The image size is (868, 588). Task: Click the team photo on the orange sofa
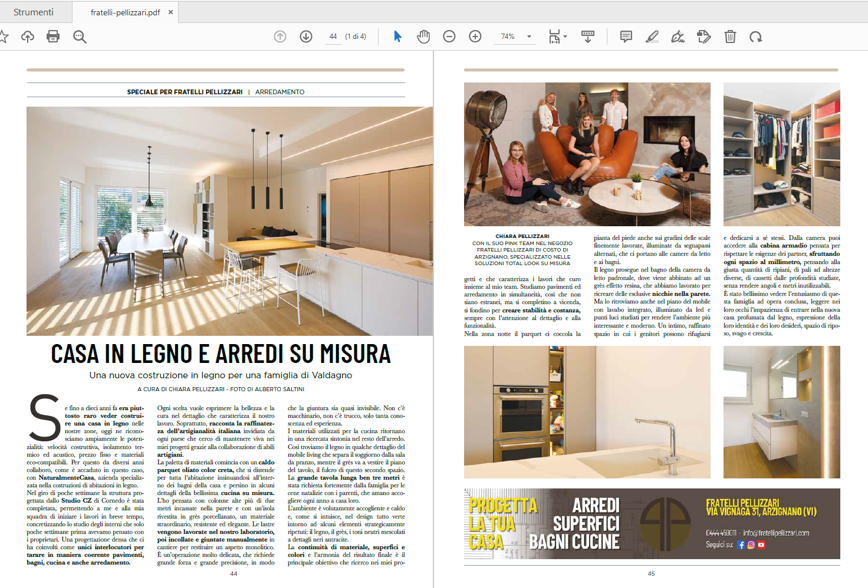tap(587, 154)
